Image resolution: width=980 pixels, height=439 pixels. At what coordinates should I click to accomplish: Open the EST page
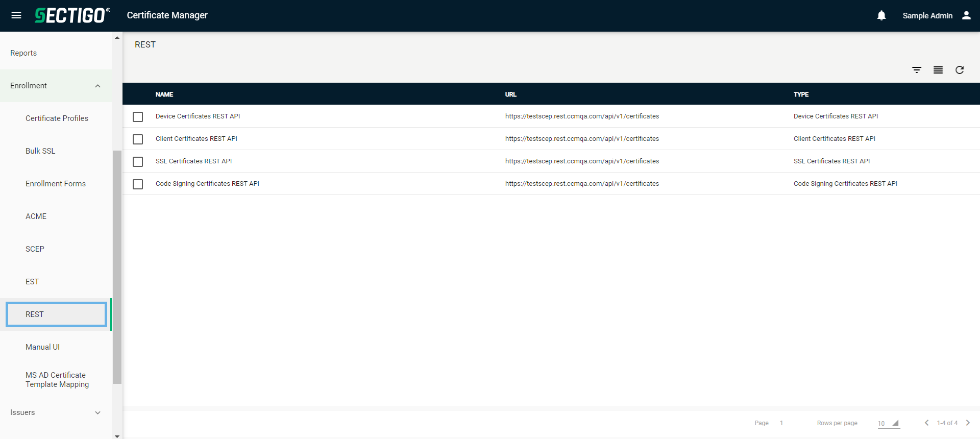[32, 282]
